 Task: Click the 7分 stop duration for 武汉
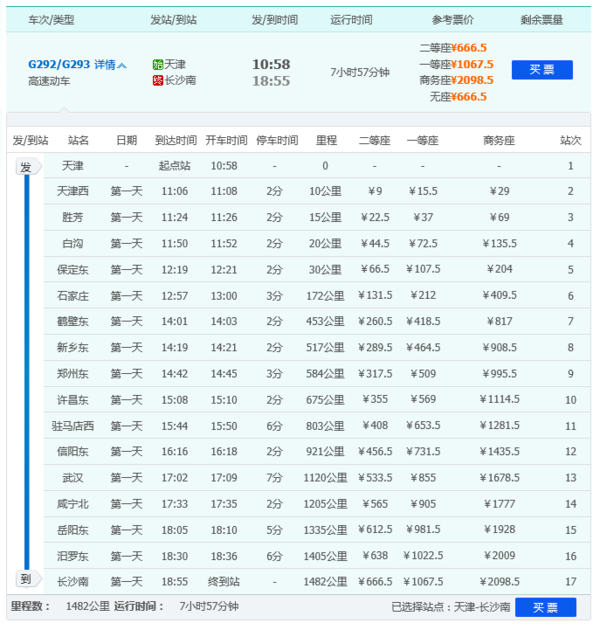tap(274, 478)
